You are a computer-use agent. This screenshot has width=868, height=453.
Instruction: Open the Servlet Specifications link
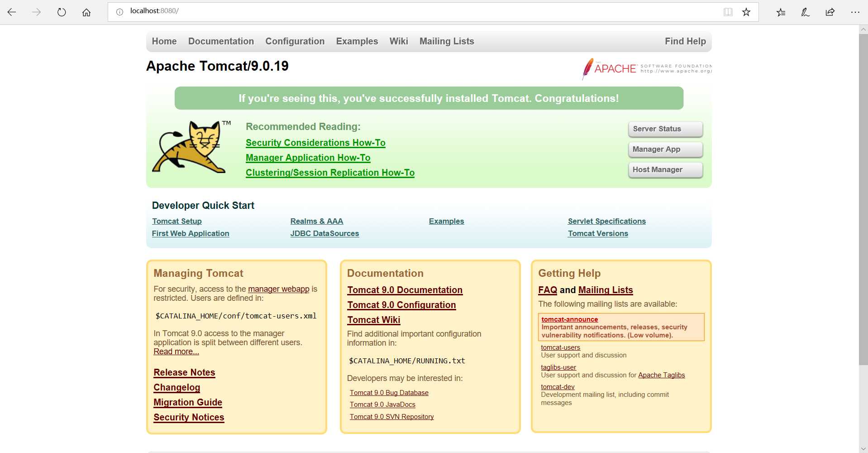pos(606,221)
